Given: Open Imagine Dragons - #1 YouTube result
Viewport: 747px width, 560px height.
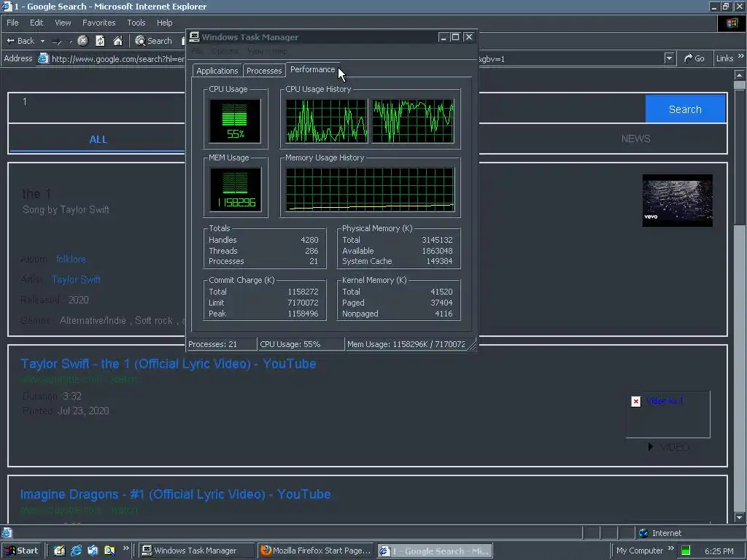Looking at the screenshot, I should [x=175, y=494].
